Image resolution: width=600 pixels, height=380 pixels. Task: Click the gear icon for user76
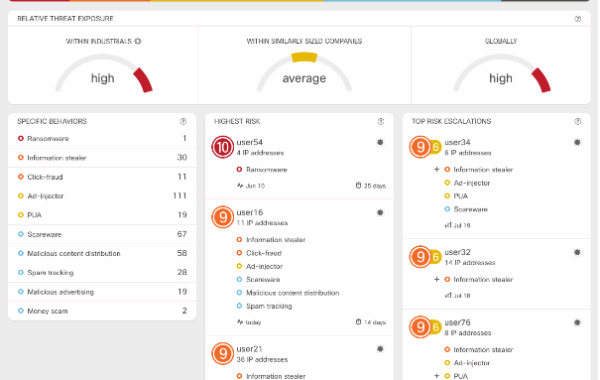(577, 323)
